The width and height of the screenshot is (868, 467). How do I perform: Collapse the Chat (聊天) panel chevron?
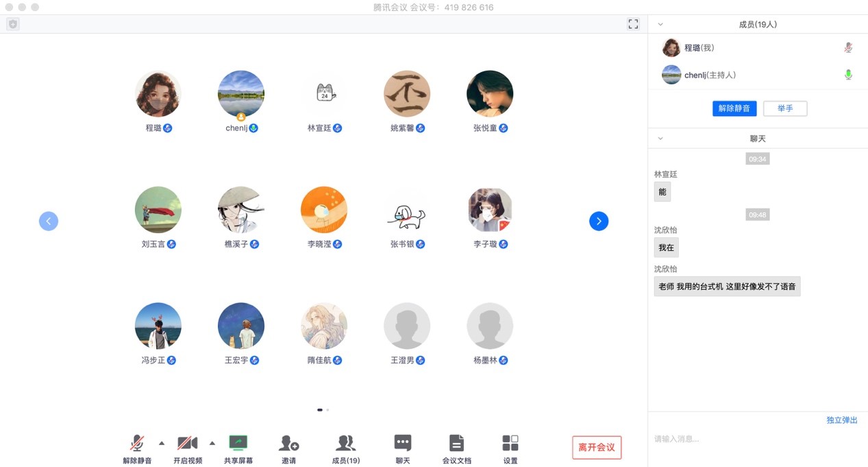[660, 139]
